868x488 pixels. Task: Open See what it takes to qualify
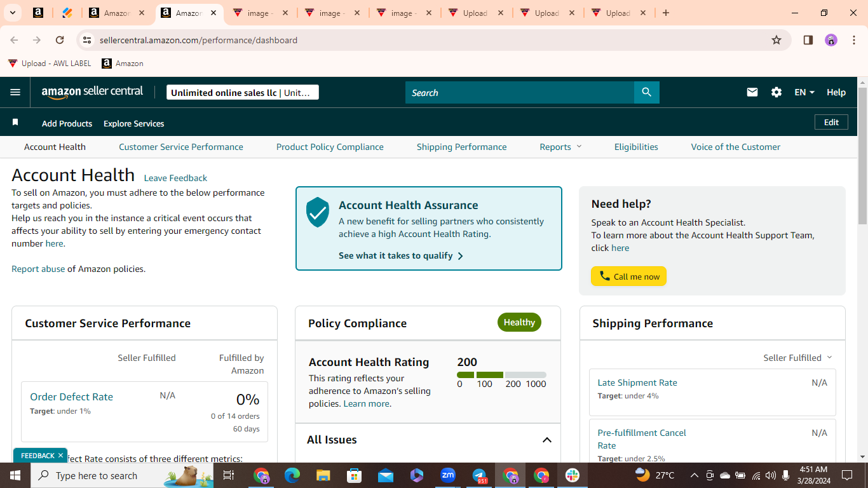[401, 255]
